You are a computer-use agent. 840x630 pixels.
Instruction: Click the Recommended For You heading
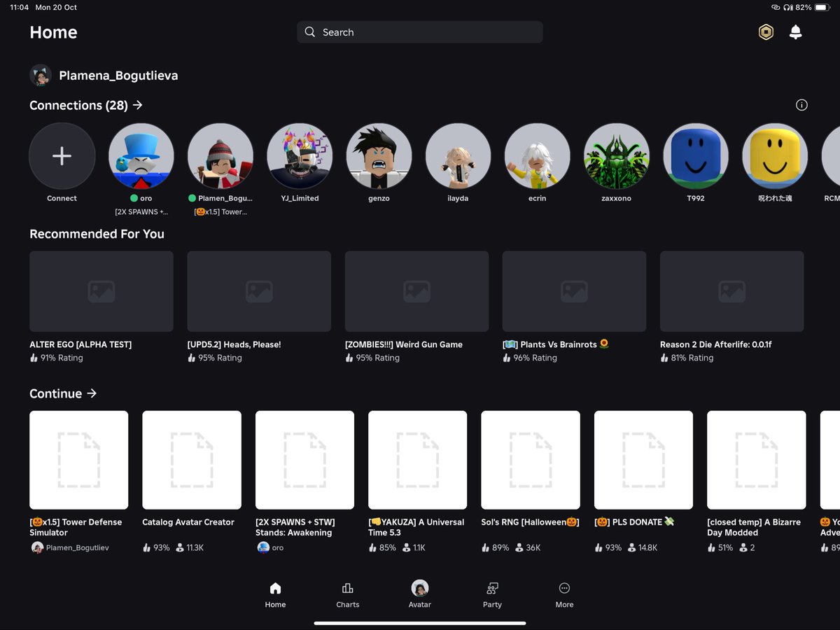click(x=97, y=234)
